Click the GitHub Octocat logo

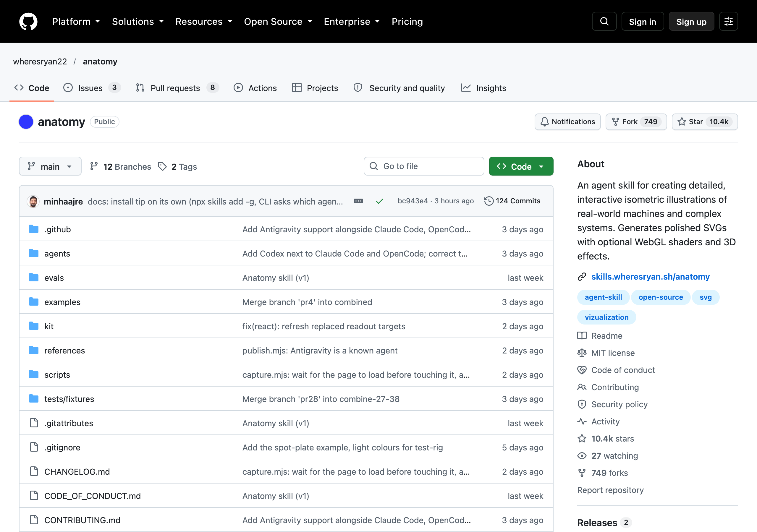point(28,22)
